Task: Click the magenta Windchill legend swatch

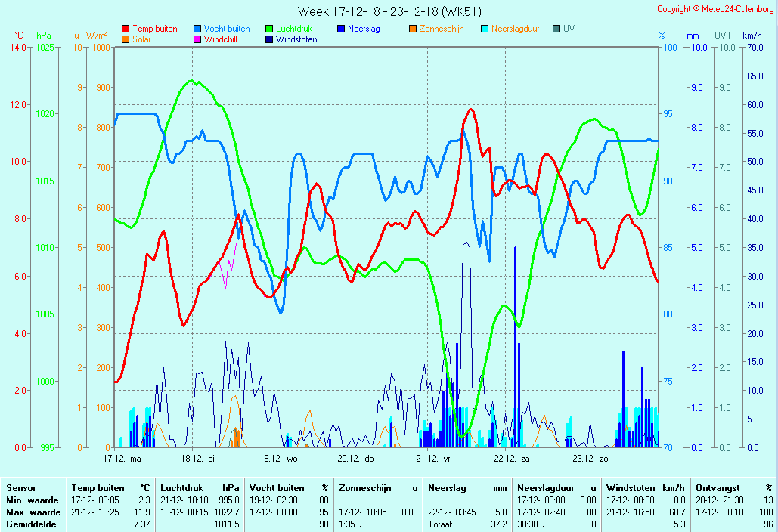Action: tap(197, 39)
